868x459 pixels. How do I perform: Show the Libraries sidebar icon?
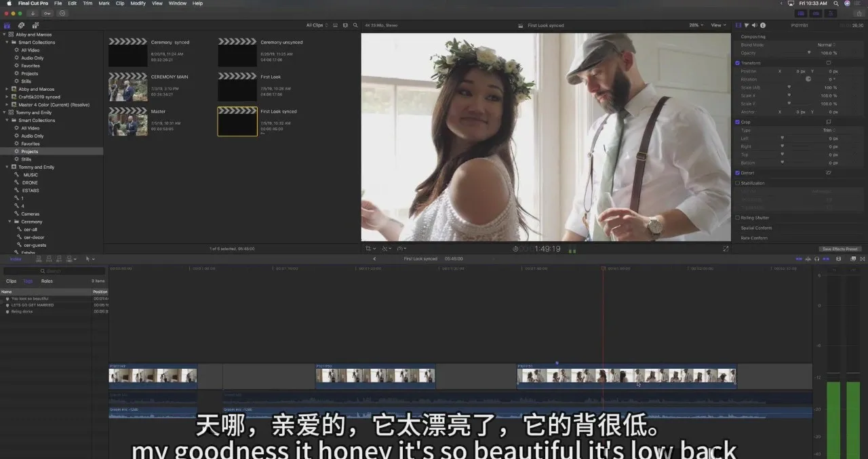(x=7, y=25)
